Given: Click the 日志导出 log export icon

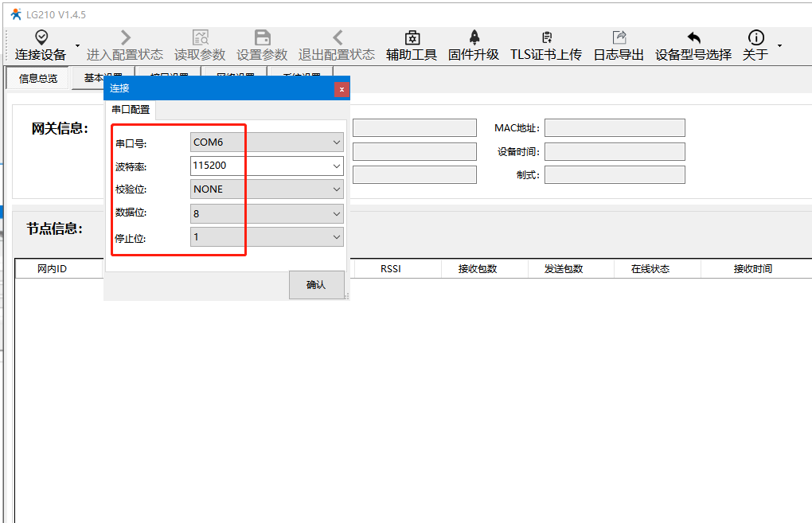Looking at the screenshot, I should coord(619,38).
